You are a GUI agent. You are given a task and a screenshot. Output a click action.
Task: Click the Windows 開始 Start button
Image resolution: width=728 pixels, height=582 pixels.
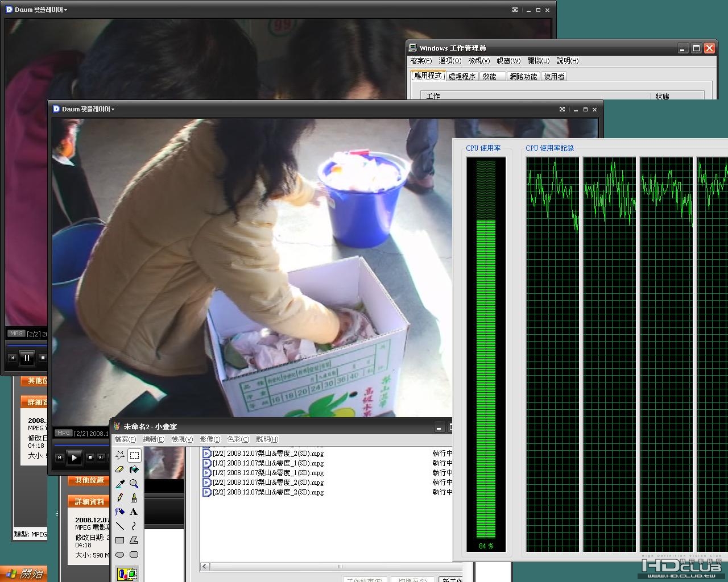[x=23, y=573]
